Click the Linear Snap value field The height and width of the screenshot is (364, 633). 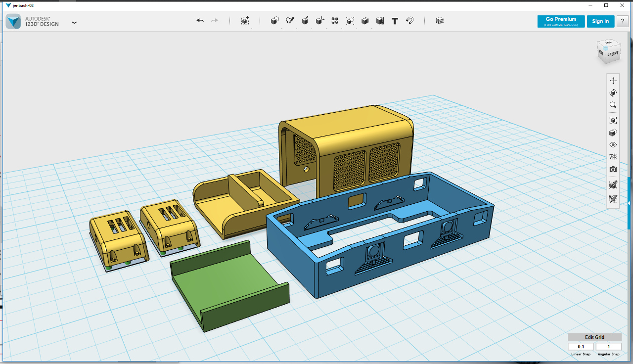tap(581, 347)
